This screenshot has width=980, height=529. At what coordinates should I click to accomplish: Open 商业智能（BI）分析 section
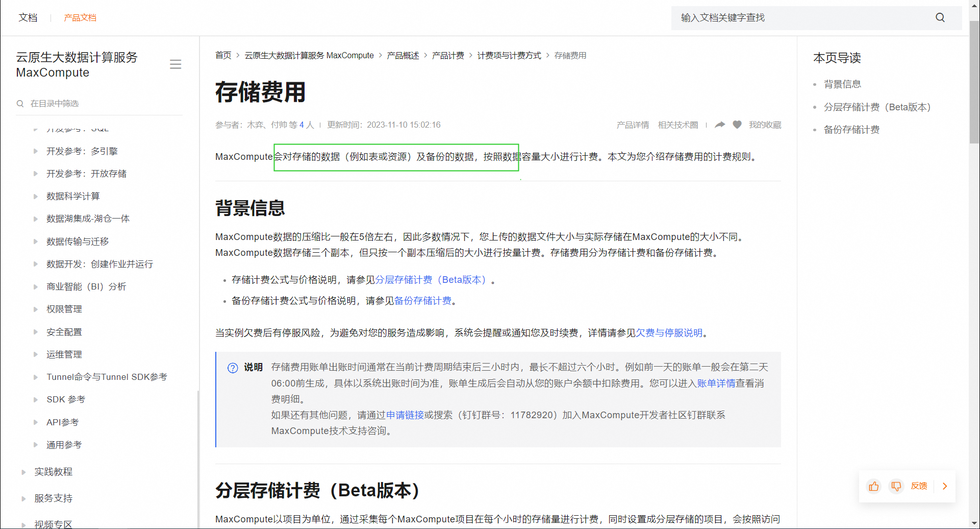pyautogui.click(x=86, y=286)
